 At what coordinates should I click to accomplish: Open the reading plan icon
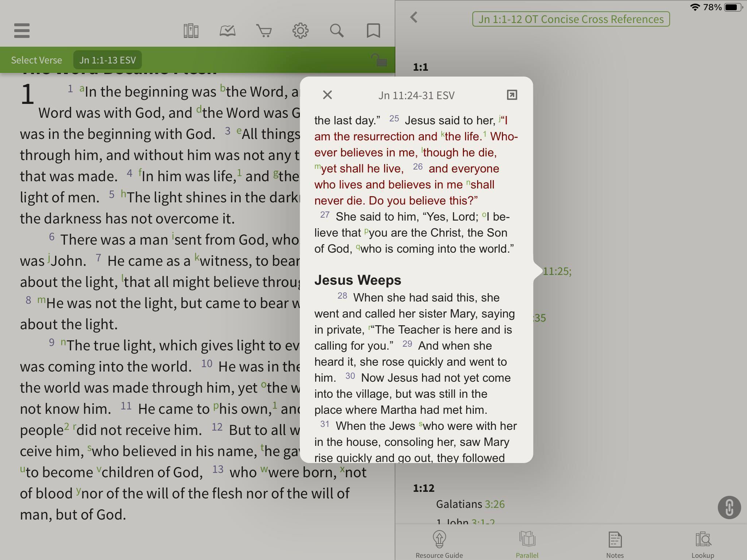point(227,31)
